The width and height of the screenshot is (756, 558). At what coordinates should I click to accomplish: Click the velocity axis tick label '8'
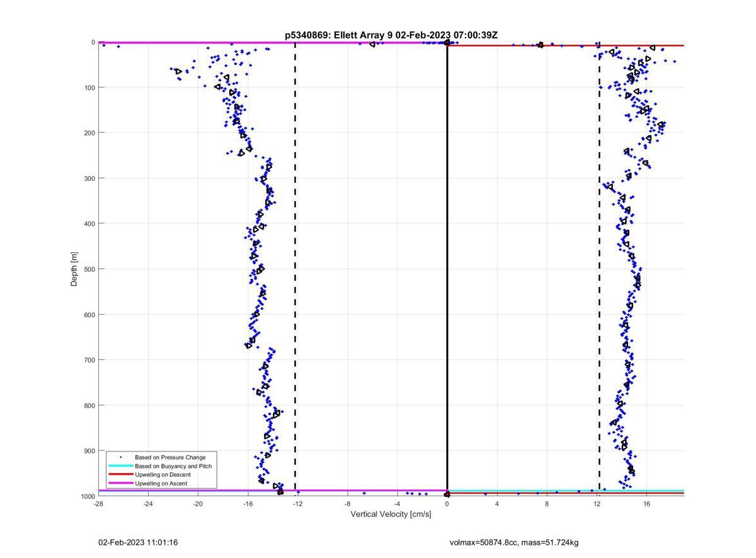click(x=547, y=504)
